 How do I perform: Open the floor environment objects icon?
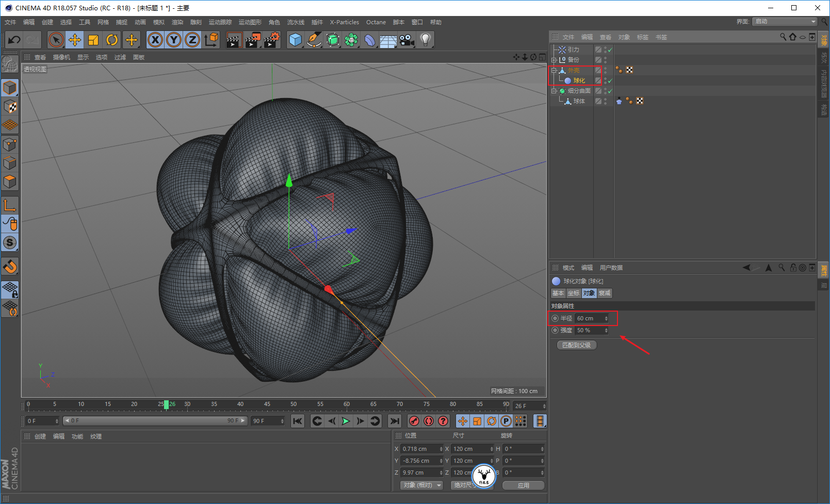tap(388, 40)
